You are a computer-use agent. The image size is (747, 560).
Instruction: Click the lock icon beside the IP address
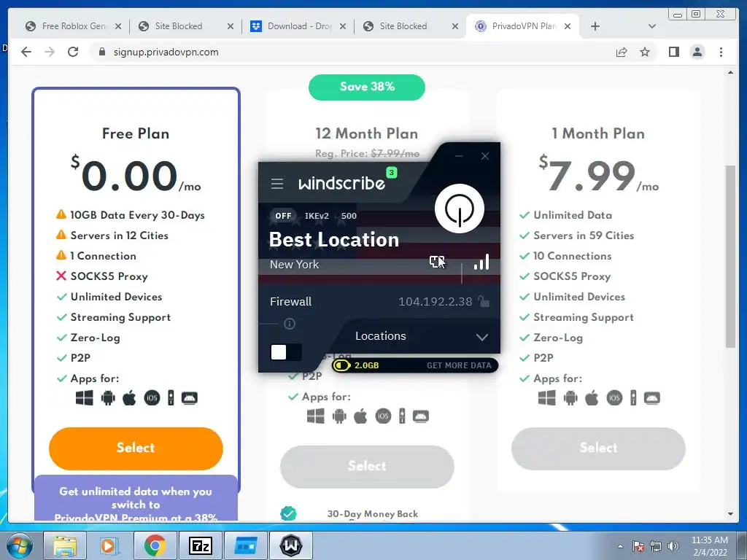pos(484,301)
